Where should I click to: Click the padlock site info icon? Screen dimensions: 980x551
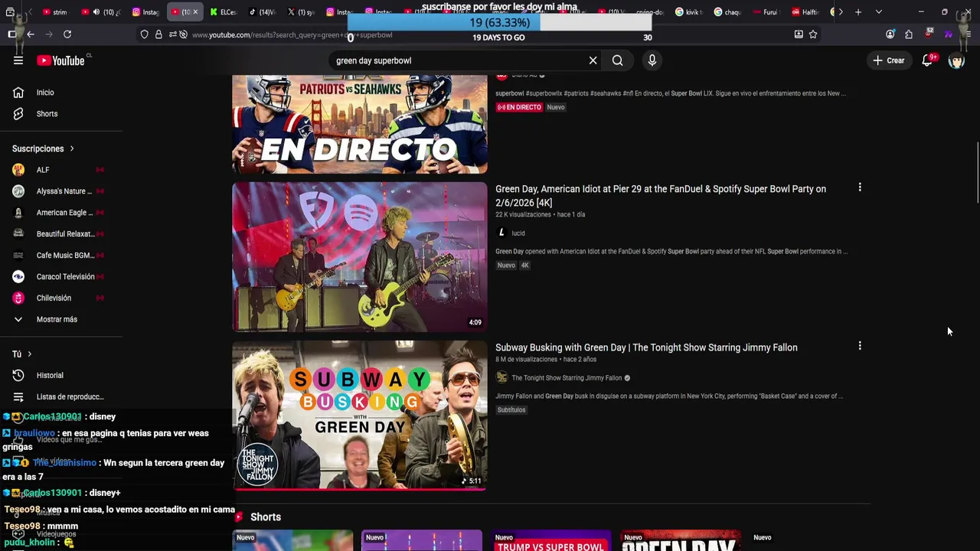click(158, 34)
